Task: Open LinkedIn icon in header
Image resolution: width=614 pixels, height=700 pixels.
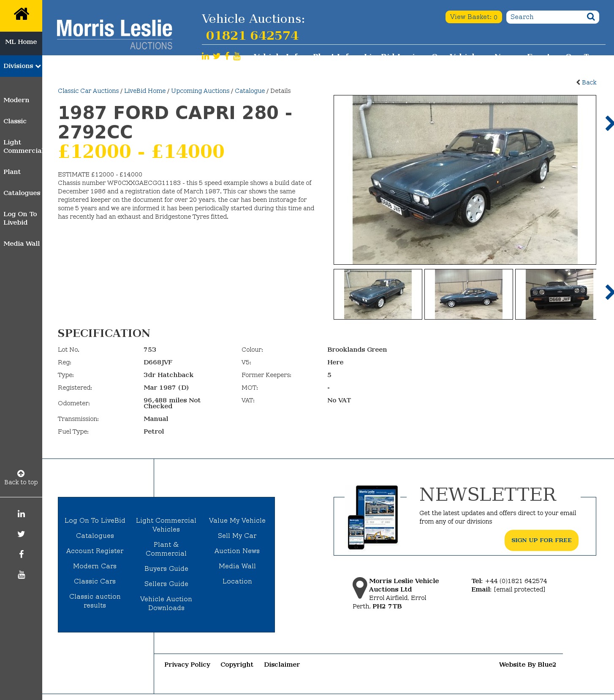Action: tap(205, 56)
